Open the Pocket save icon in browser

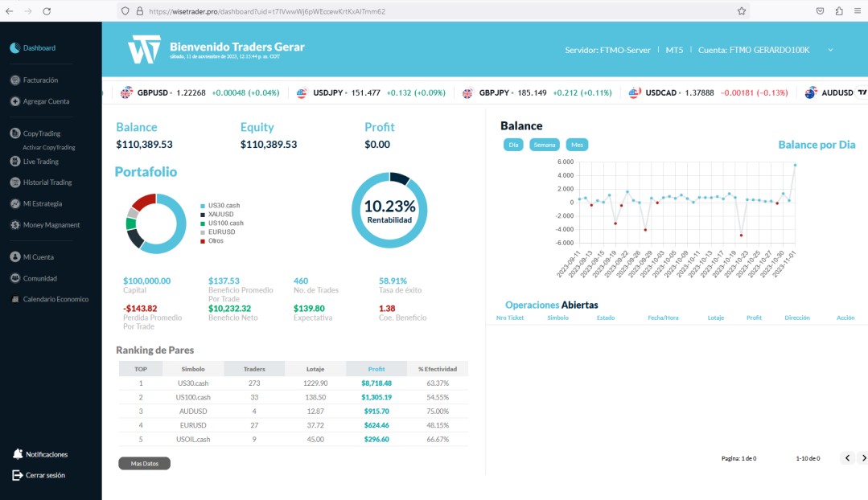pos(821,11)
